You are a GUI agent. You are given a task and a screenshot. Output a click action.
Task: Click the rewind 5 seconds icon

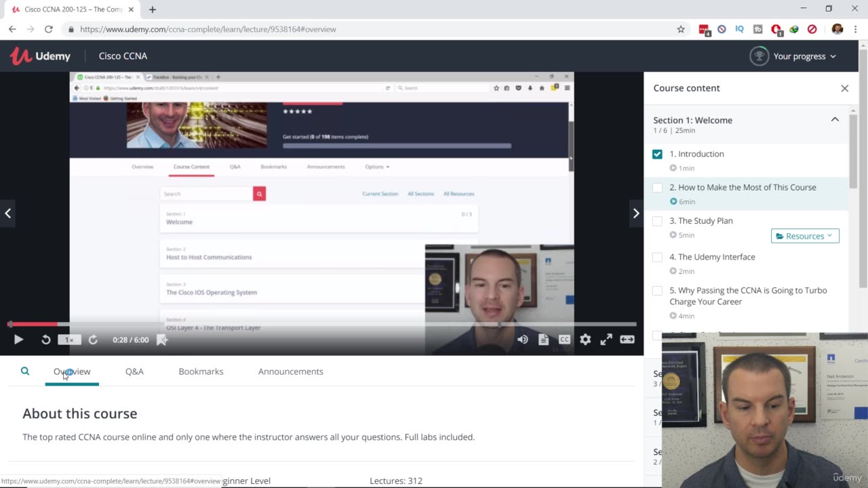tap(45, 340)
